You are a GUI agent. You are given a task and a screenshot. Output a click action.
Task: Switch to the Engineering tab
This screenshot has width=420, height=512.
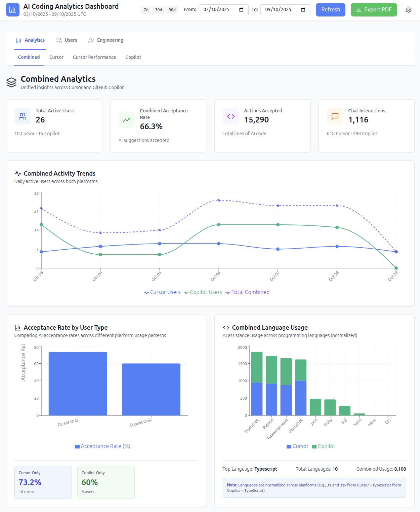[106, 40]
